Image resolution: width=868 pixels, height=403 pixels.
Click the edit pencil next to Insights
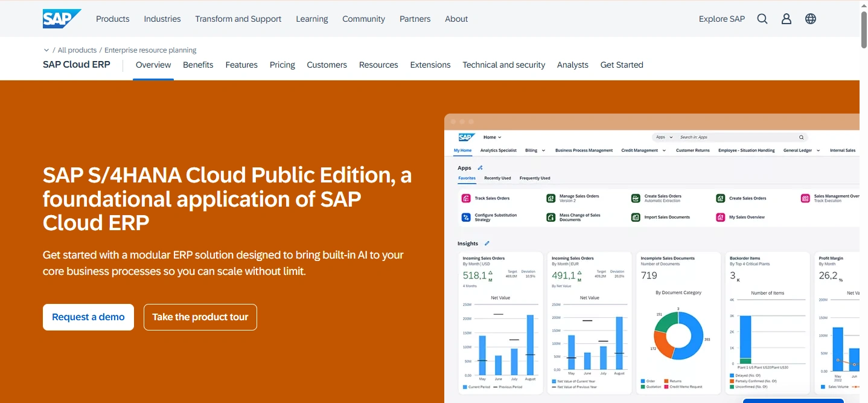click(487, 243)
